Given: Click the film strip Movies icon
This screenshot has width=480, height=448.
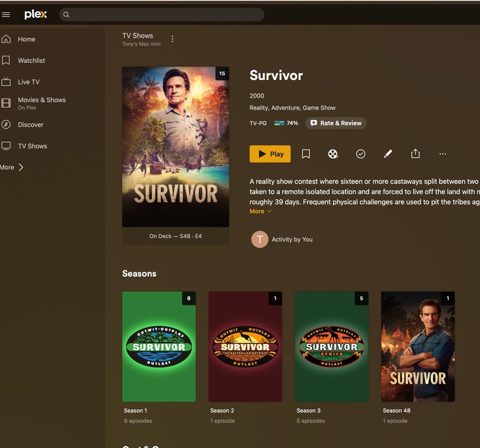Looking at the screenshot, I should click(6, 103).
